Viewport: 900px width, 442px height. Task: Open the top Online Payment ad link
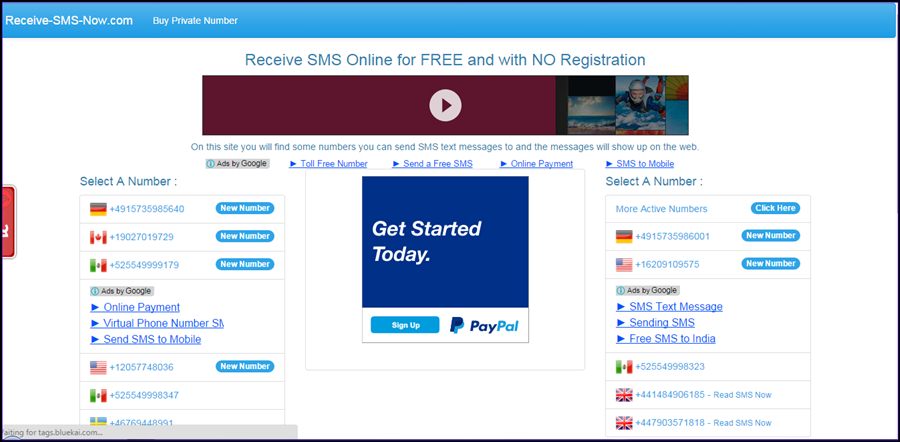(x=537, y=164)
